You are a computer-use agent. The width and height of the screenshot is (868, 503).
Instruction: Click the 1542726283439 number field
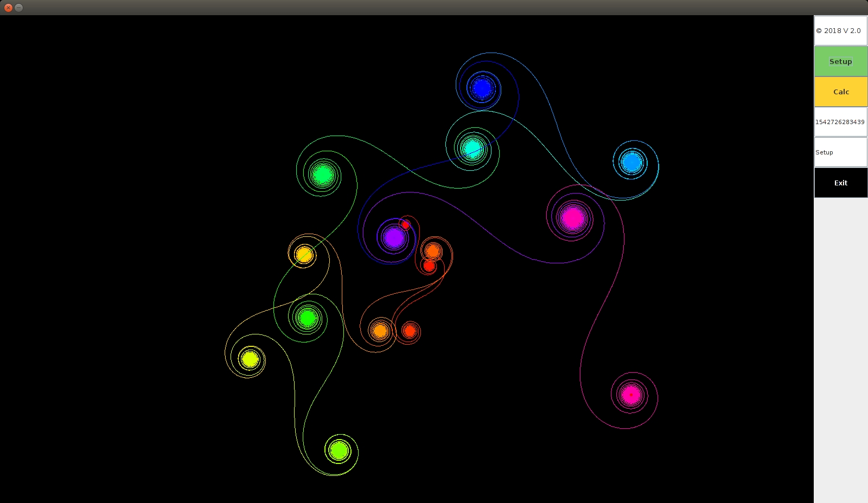[840, 122]
